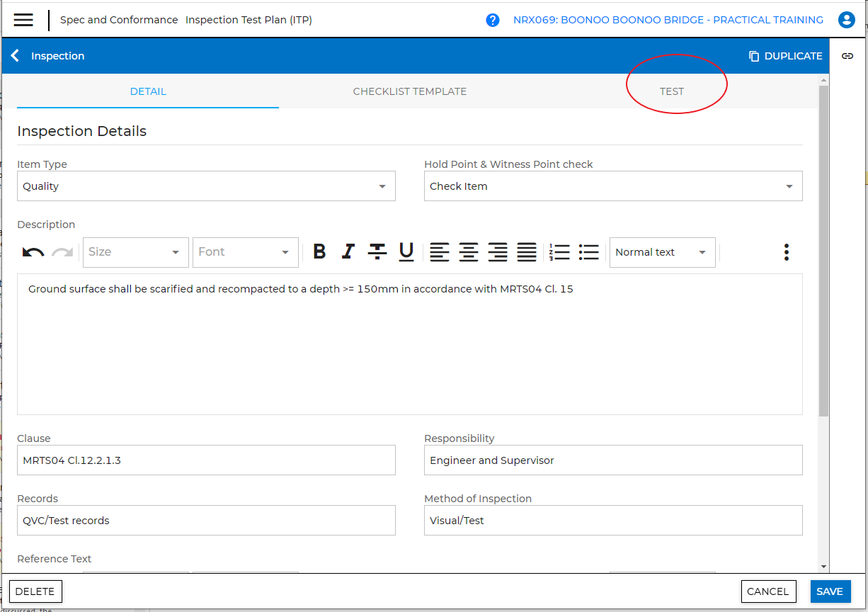Click inside the Clause input field

206,460
